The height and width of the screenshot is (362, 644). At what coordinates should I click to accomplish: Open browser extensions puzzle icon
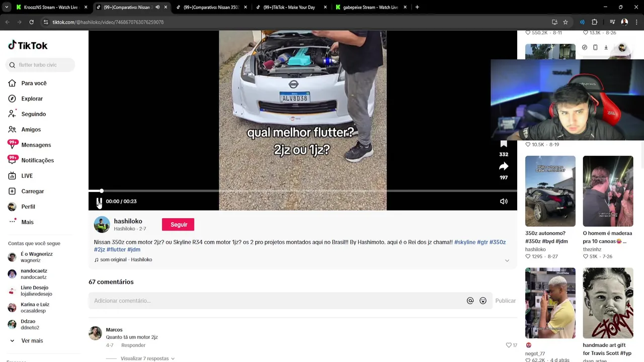click(594, 22)
